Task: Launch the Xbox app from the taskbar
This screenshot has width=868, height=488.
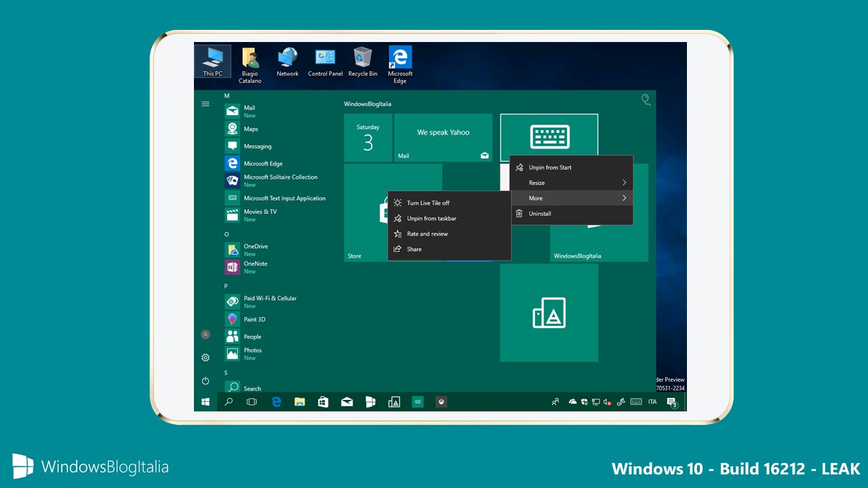Action: pos(441,402)
